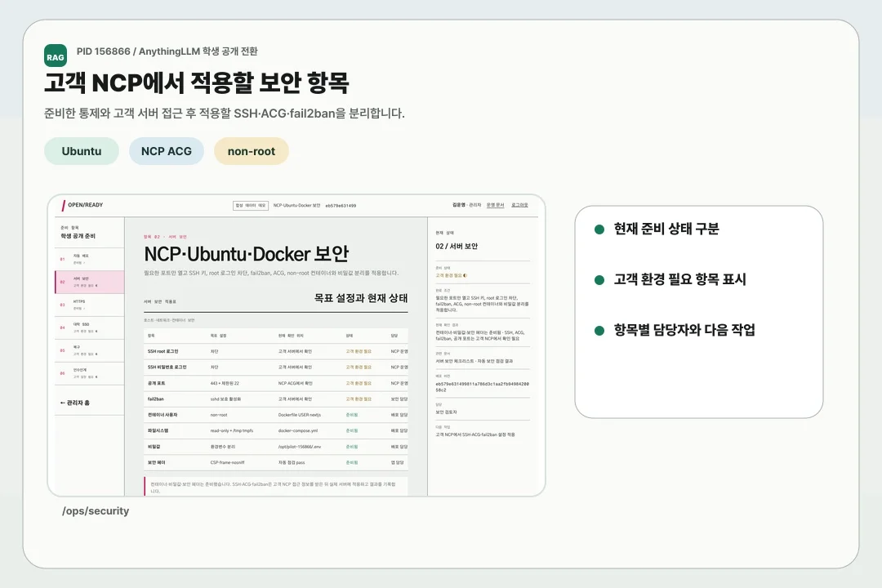
Task: Open sidebar item 01 자동 배포
Action: tap(90, 260)
